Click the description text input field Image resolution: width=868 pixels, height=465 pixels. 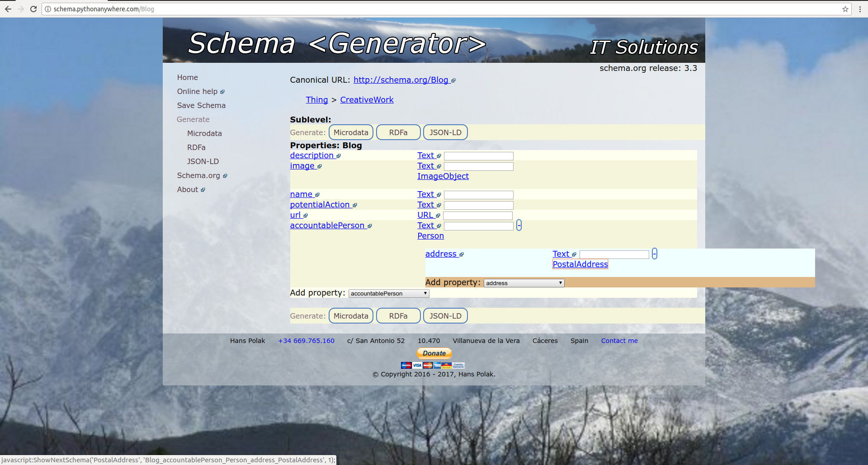pyautogui.click(x=479, y=156)
